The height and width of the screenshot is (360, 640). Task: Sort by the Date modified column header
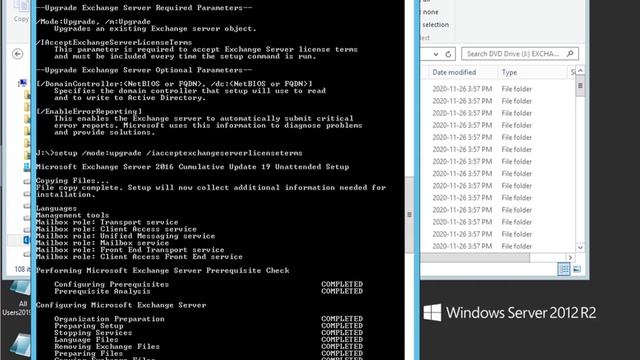(x=454, y=72)
